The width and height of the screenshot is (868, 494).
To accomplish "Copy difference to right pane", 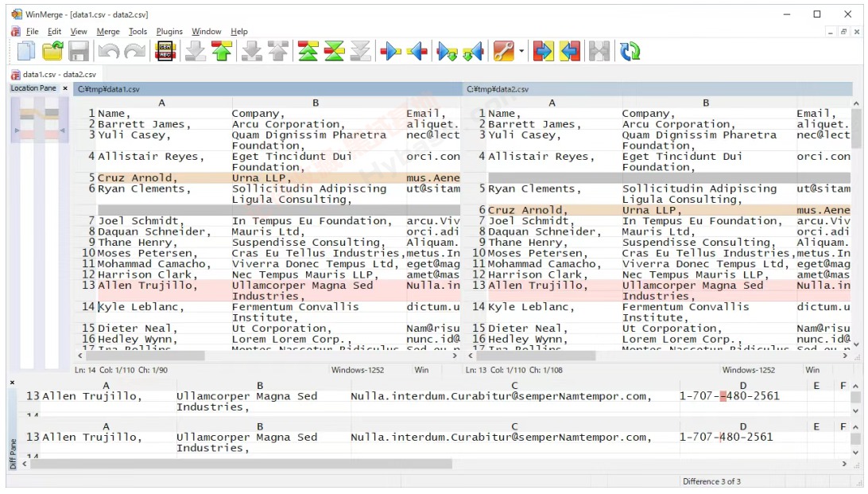I will [x=391, y=52].
